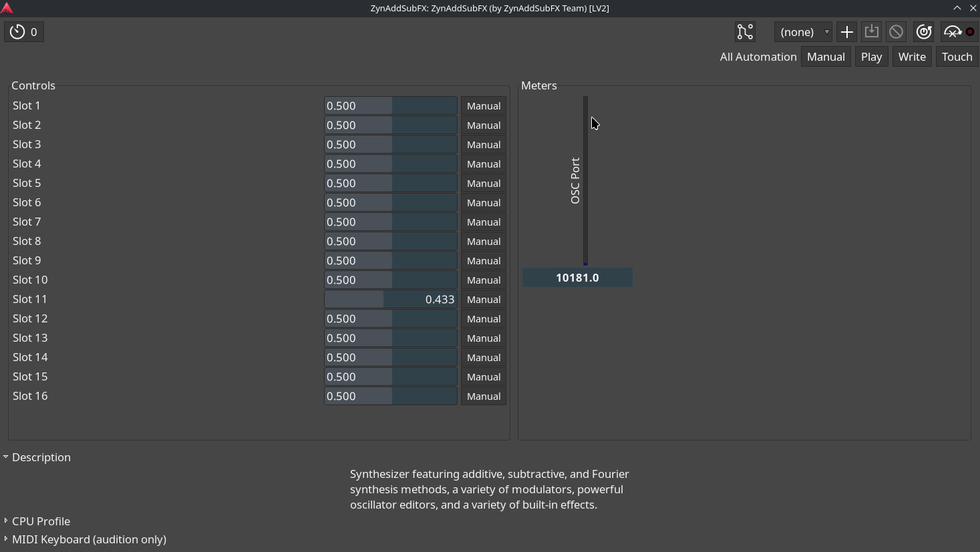Enable Touch mode for All Automation
Screen dimensions: 980x552
(957, 57)
